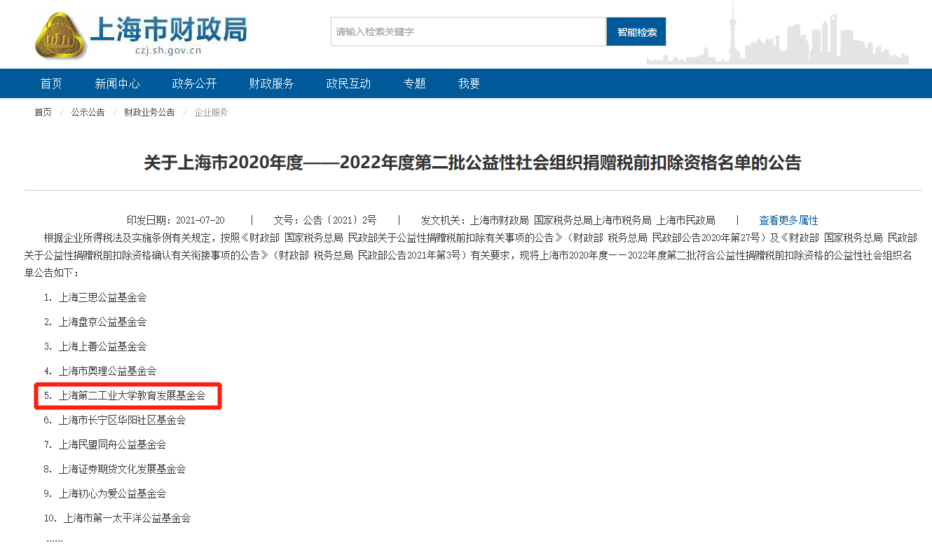
Task: Select list item 上海初心为爱公益基金会
Action: (112, 493)
